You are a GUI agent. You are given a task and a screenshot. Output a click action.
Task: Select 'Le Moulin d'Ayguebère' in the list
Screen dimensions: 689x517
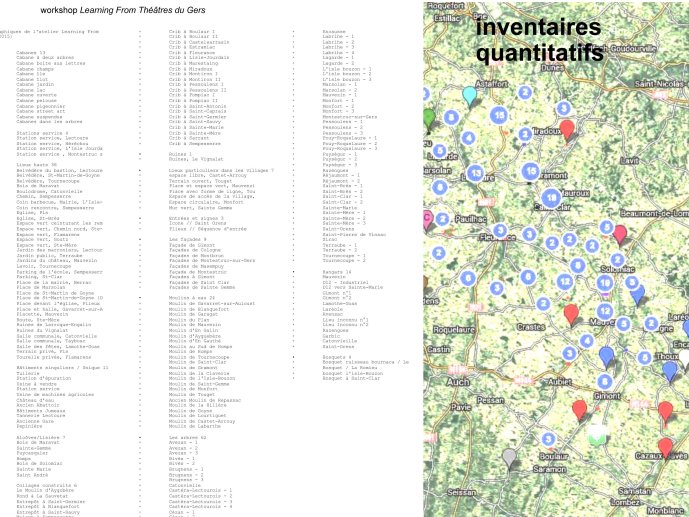[45, 490]
